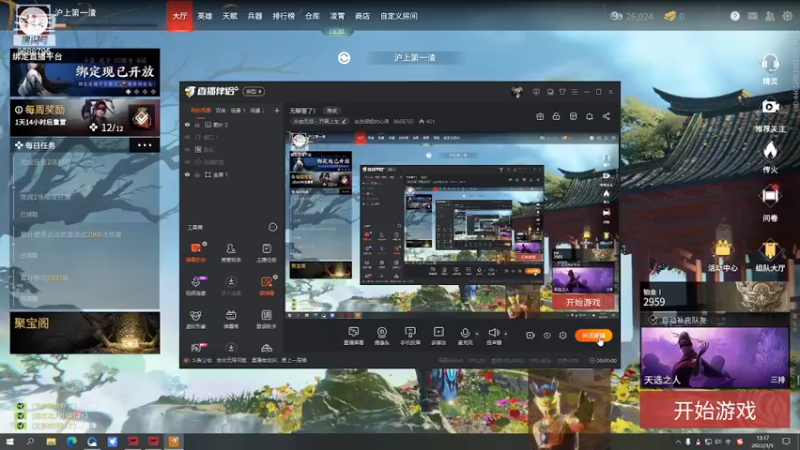The height and width of the screenshot is (450, 800).
Task: Open game help question mark icon
Action: click(735, 16)
